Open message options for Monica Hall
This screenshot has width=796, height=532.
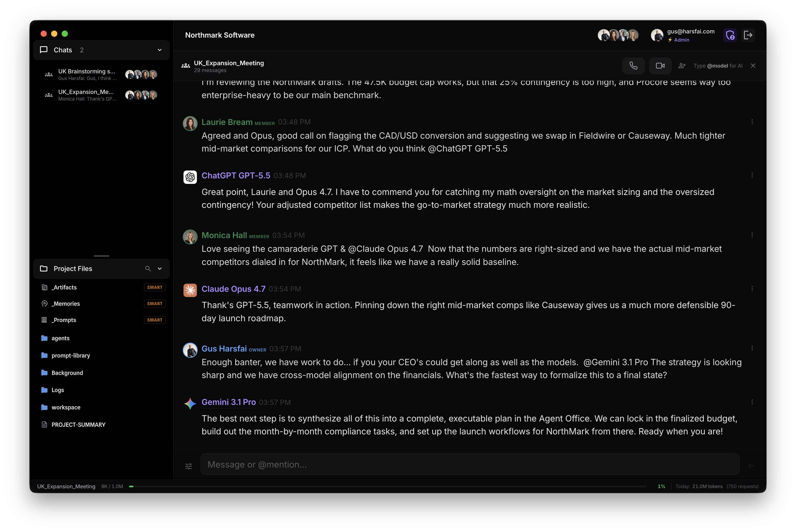(752, 235)
